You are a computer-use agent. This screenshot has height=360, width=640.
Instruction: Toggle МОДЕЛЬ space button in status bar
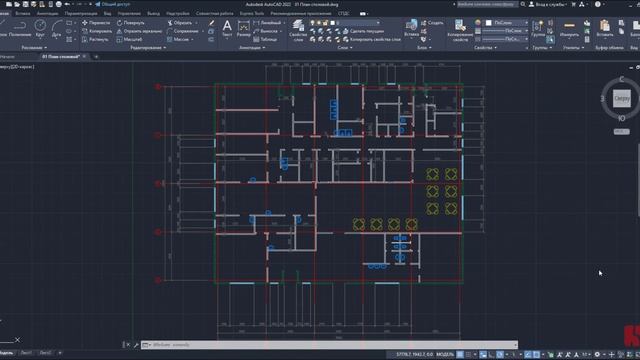tap(445, 354)
